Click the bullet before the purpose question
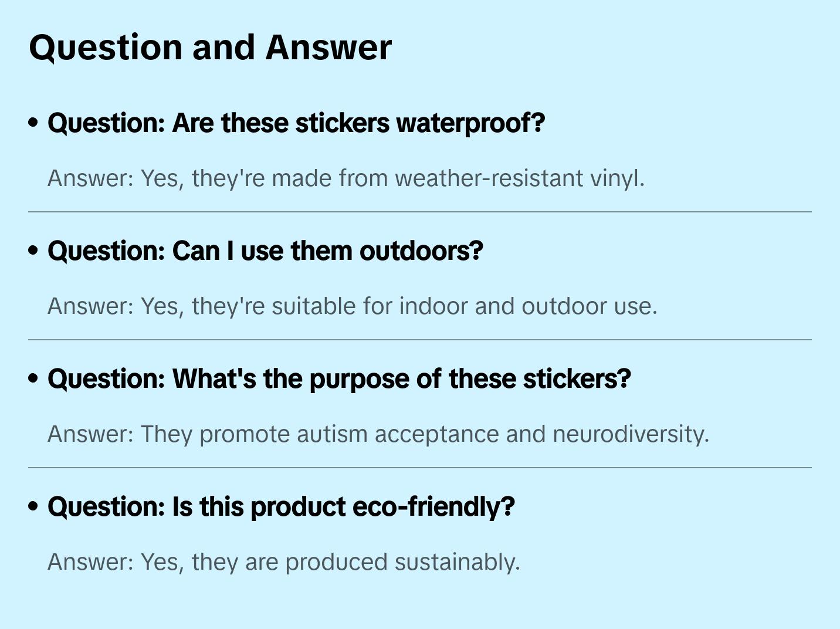 pyautogui.click(x=33, y=378)
